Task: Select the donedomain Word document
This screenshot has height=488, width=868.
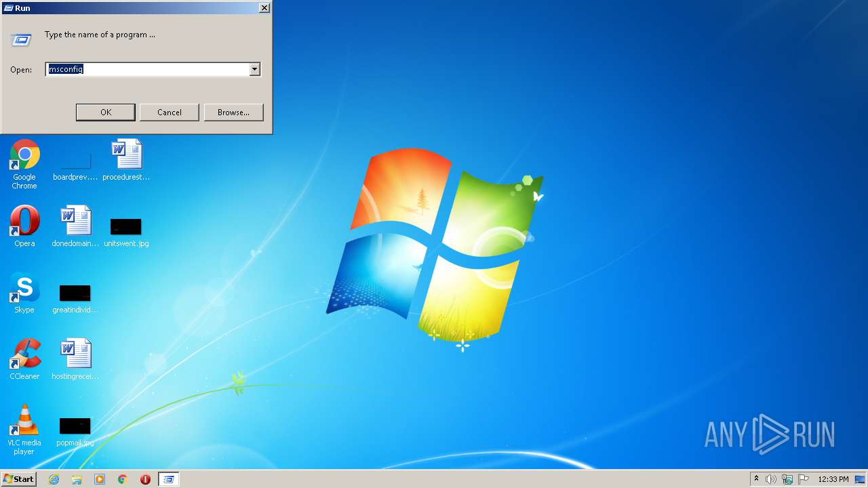Action: click(75, 226)
